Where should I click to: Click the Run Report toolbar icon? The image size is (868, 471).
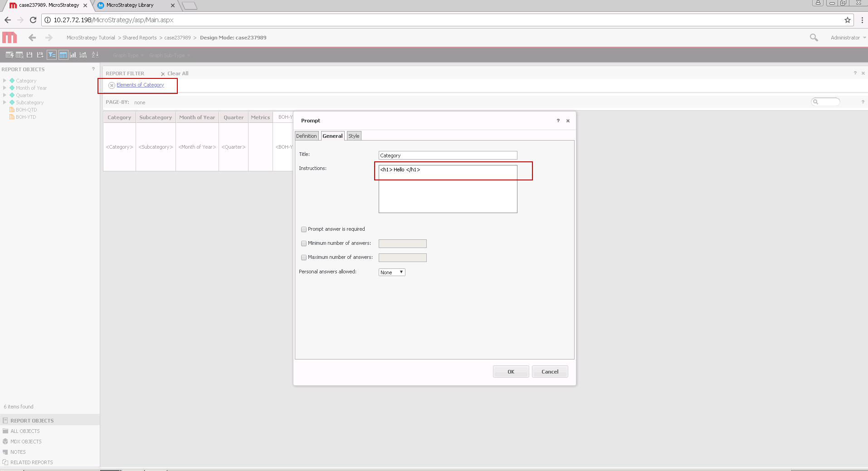coord(10,55)
